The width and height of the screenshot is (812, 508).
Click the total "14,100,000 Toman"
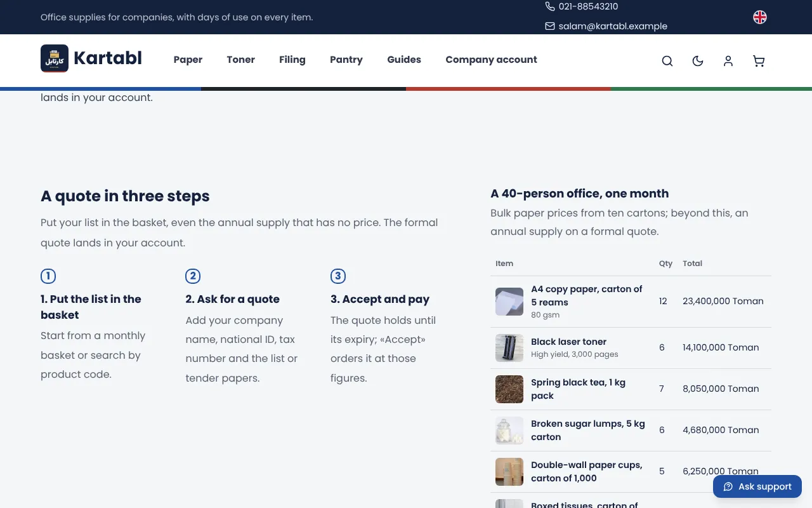click(x=721, y=347)
